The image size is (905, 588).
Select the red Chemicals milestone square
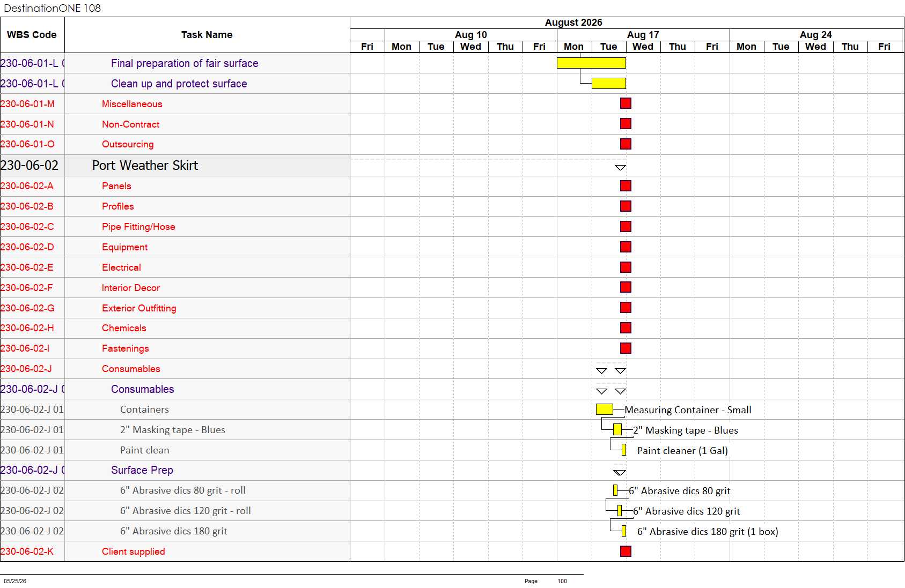(x=626, y=328)
